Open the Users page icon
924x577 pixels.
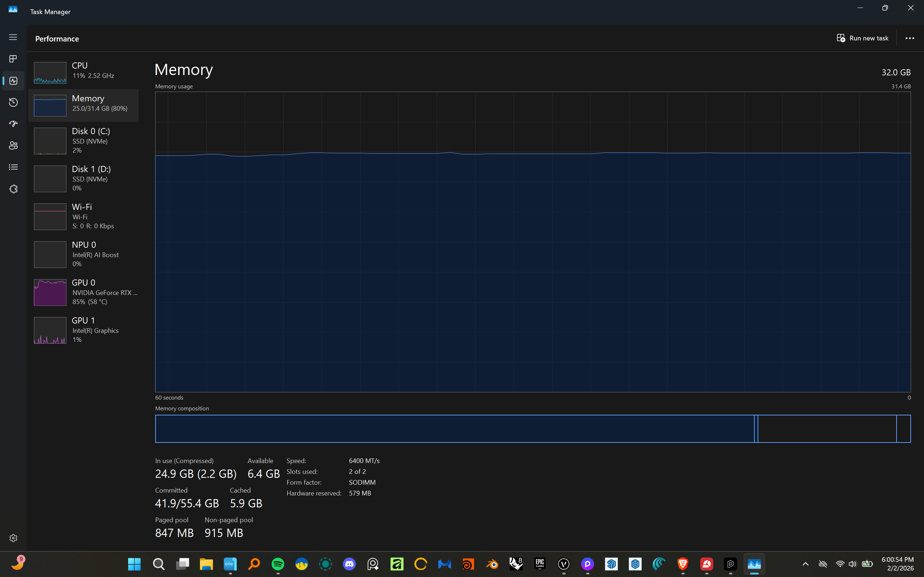pyautogui.click(x=13, y=145)
